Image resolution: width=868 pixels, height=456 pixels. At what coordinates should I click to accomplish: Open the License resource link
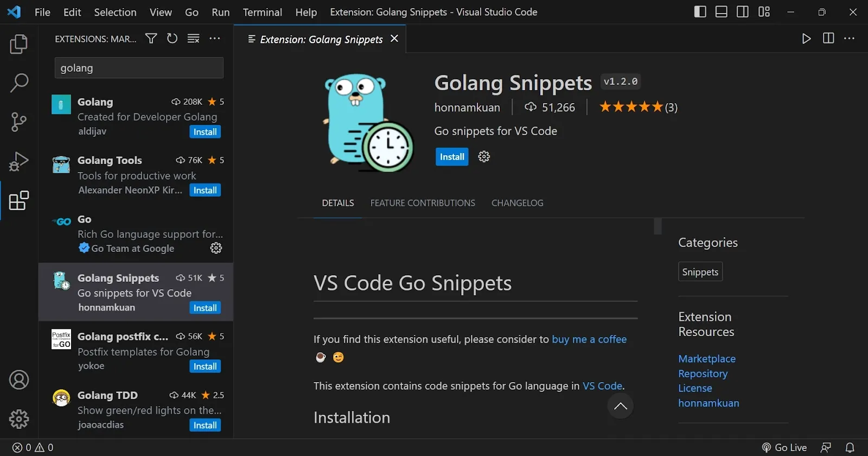(695, 388)
